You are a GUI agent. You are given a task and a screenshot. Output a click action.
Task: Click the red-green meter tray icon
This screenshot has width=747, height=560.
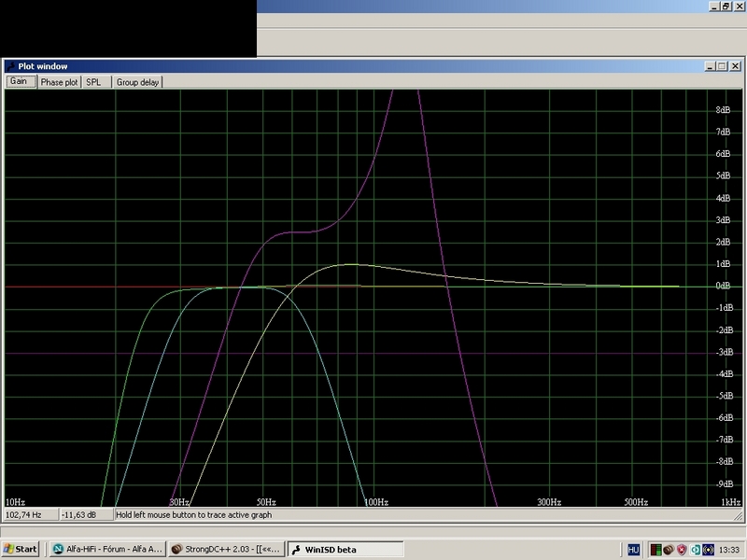click(x=655, y=549)
